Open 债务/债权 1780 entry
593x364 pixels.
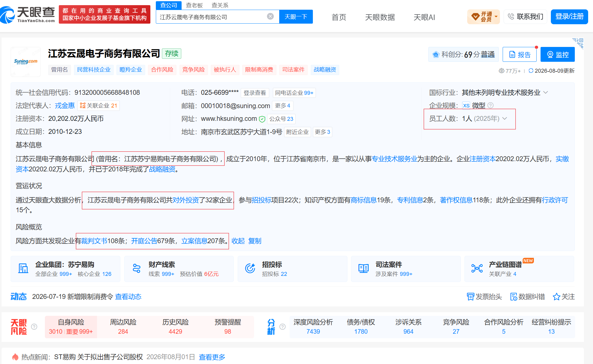pos(361,327)
